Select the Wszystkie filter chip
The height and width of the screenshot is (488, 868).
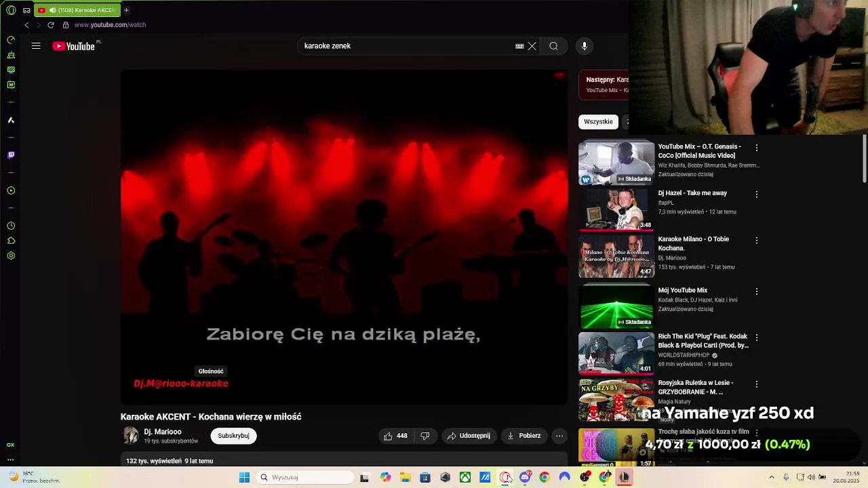click(598, 121)
